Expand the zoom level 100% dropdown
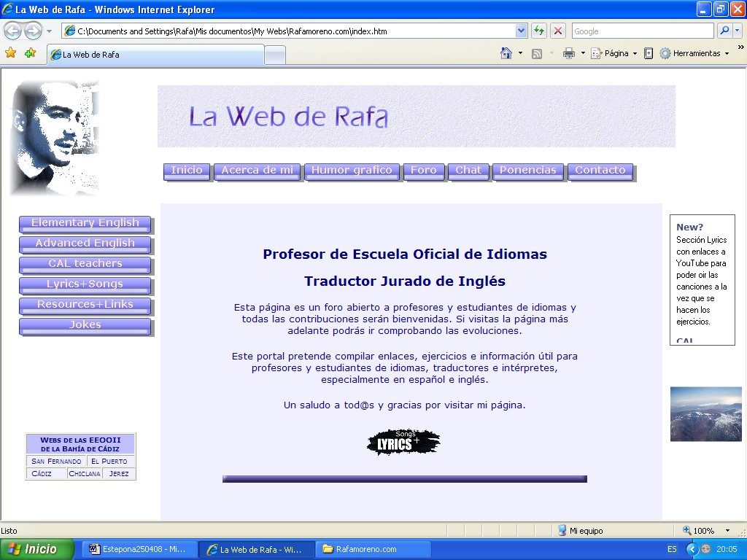Viewport: 747px width, 560px height. point(727,531)
